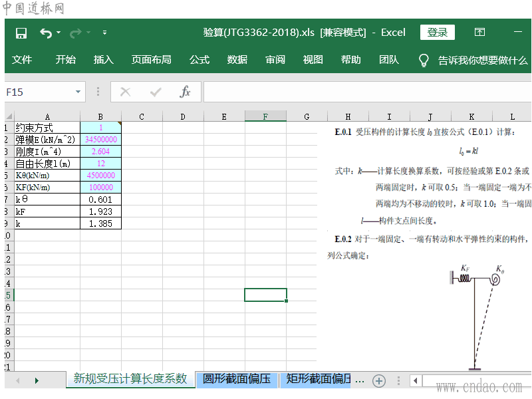Click the Cancel X formula bar icon

125,92
